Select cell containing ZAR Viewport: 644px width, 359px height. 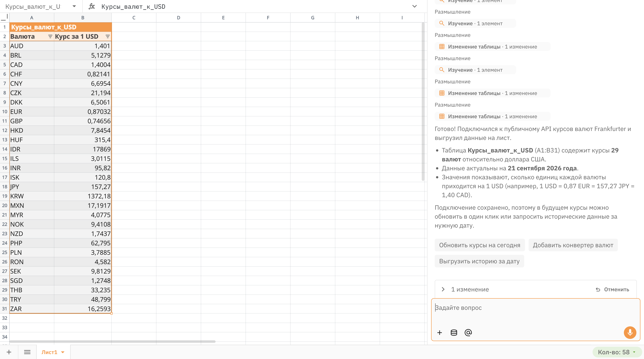coord(32,309)
